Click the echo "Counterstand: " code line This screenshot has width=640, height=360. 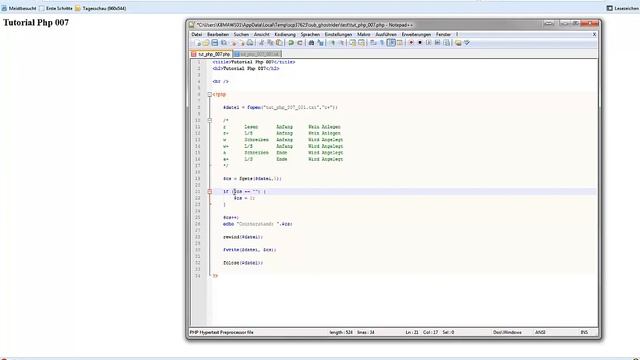click(x=258, y=224)
